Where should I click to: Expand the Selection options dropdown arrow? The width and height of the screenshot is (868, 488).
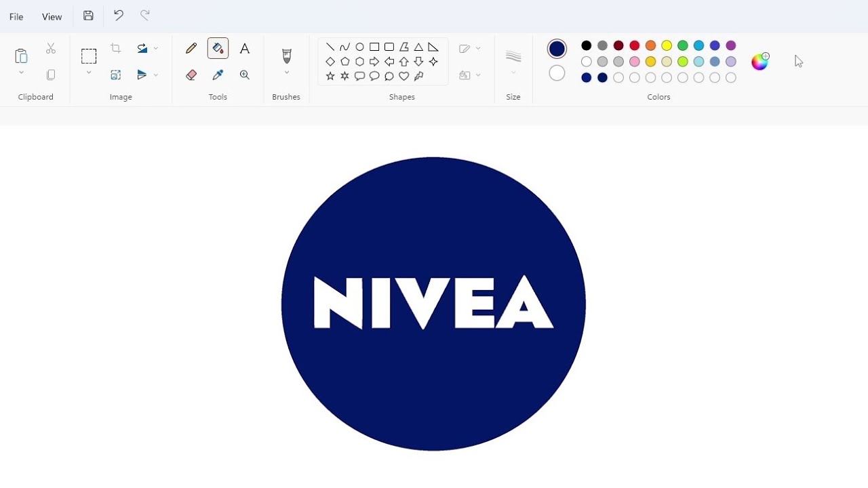[x=89, y=73]
